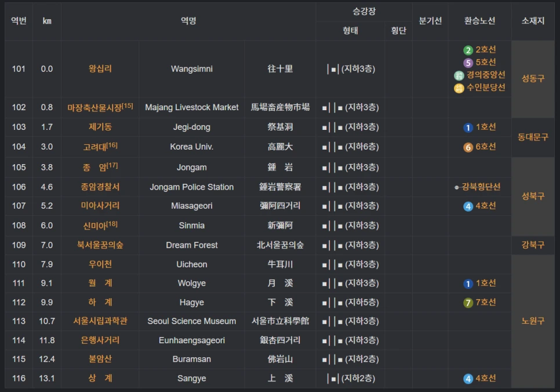Viewport: 560px width, 392px height.
Task: Open footnote 15 on Majang Livestock Market
Action: (127, 107)
